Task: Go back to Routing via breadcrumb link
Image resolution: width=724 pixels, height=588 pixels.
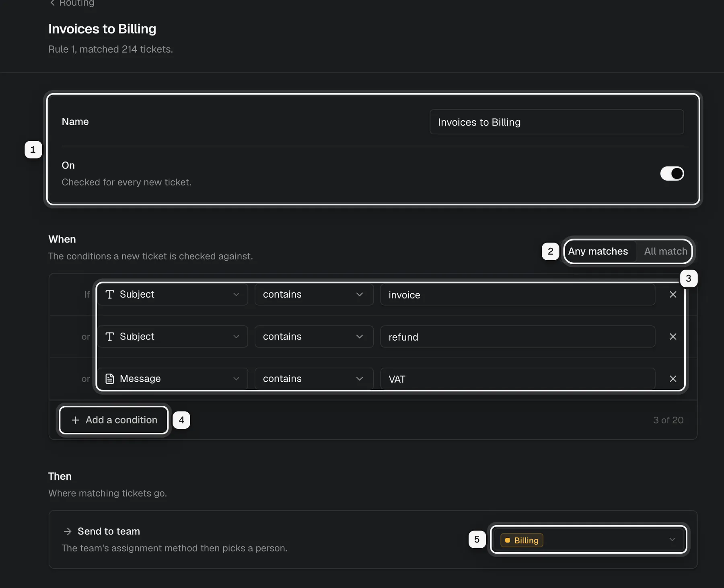Action: click(72, 3)
